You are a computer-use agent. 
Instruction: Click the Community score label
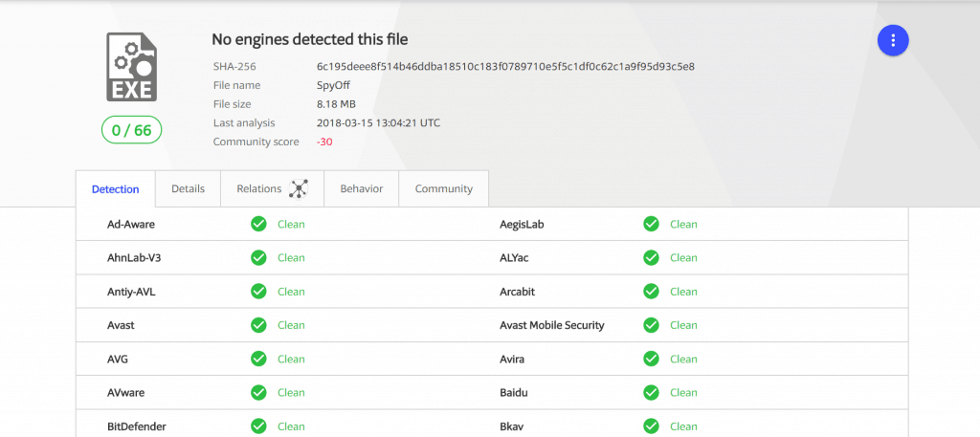(x=256, y=142)
